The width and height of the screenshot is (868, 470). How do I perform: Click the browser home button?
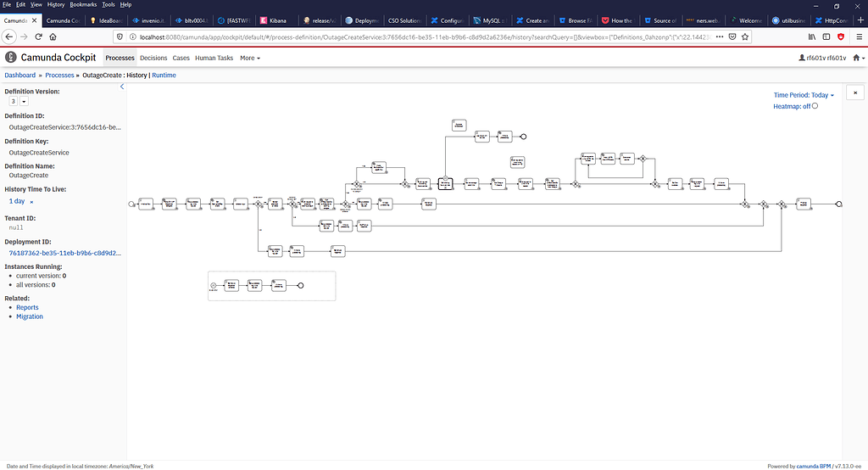click(x=53, y=36)
